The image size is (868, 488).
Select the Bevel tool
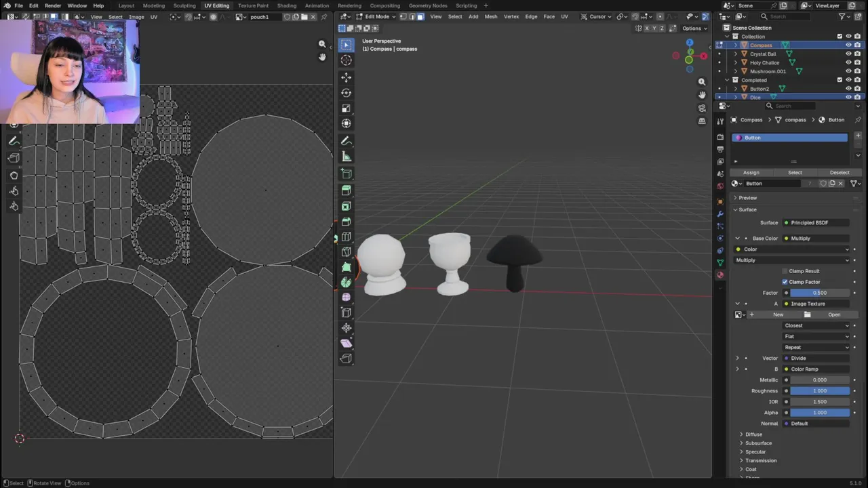tap(346, 222)
